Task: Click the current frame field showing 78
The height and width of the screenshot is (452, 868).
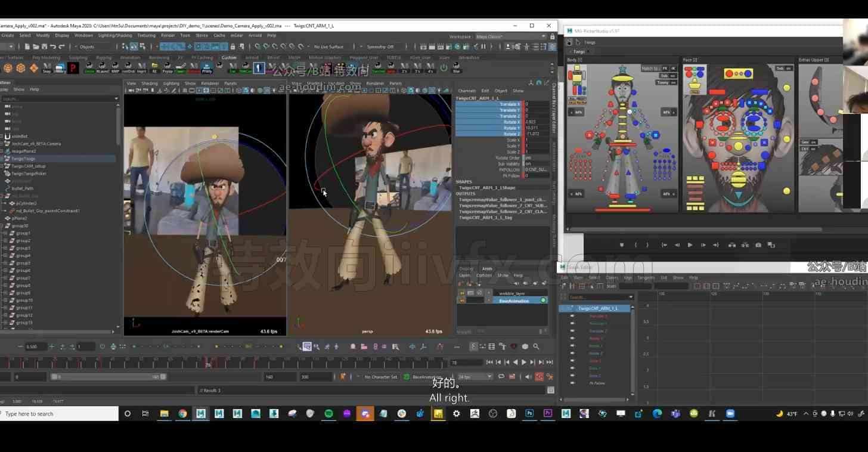Action: pos(466,362)
